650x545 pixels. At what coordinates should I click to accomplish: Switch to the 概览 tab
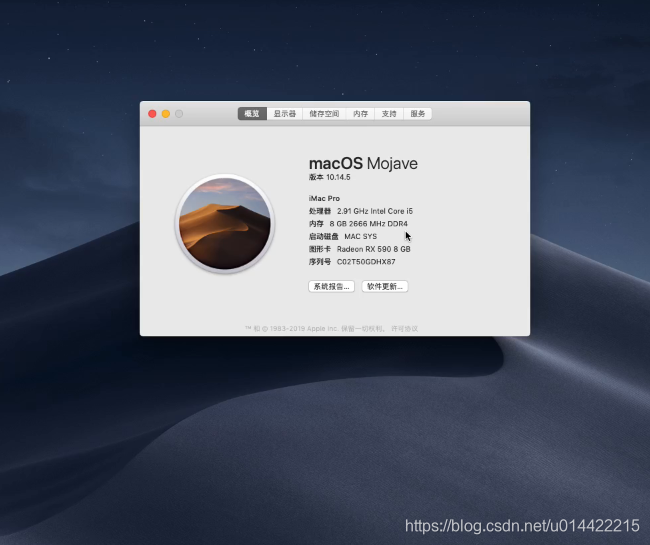252,114
